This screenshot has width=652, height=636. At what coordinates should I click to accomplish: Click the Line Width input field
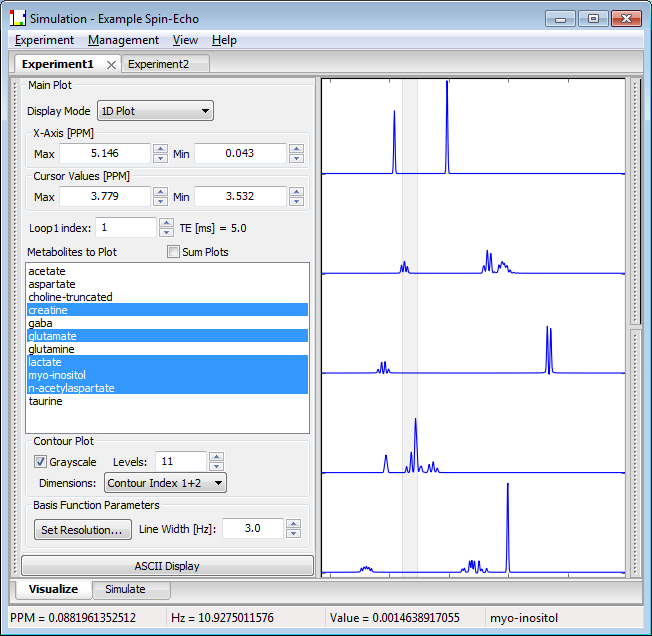coord(252,528)
